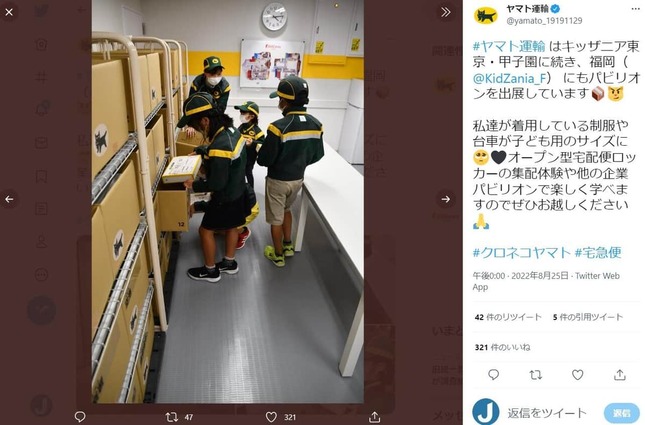This screenshot has height=425, width=645.
Task: Collapse tweet sidebar with double chevron icon
Action: click(x=445, y=12)
